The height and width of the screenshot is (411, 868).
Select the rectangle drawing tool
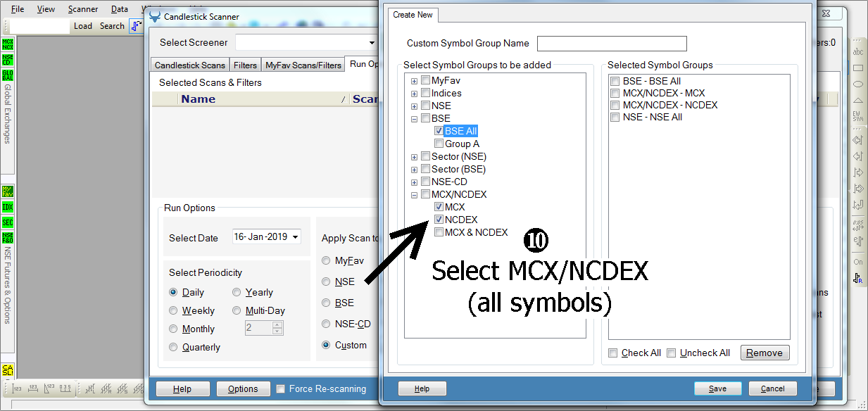tap(858, 68)
